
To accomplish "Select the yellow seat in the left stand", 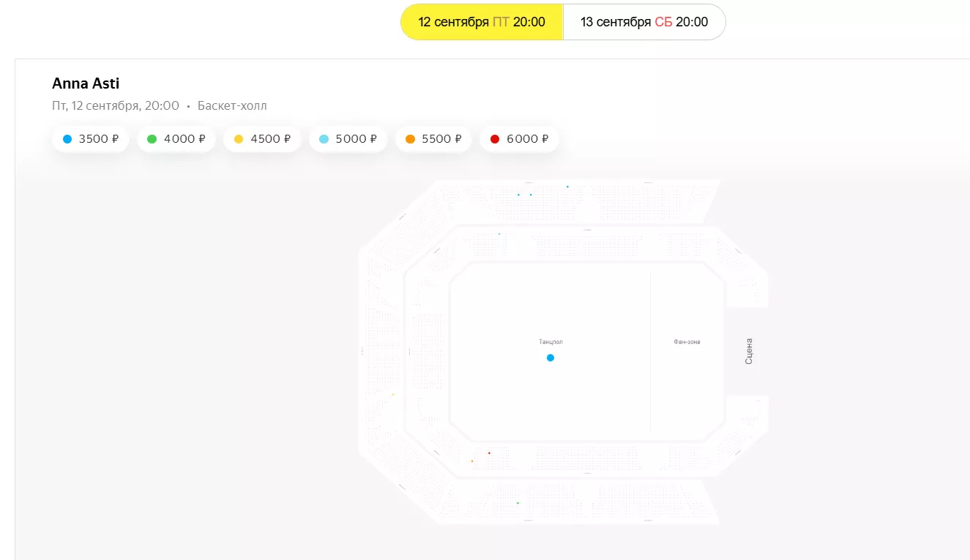I will click(393, 395).
